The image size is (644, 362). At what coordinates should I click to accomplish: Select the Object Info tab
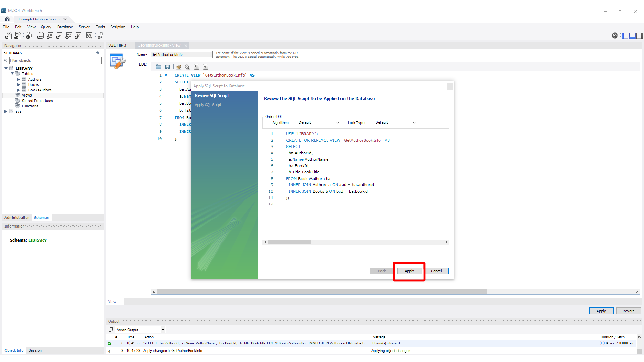pos(14,350)
